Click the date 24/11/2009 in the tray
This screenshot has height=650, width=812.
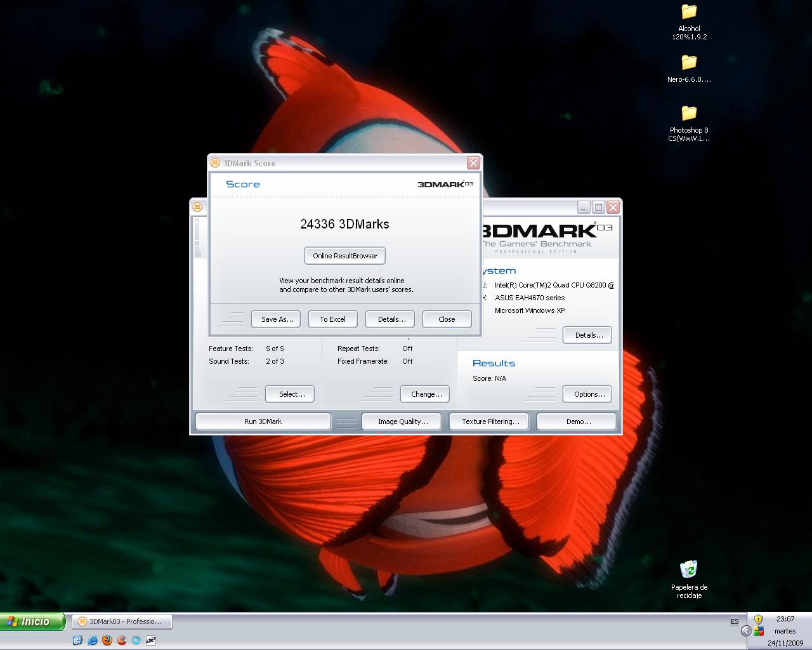point(785,643)
